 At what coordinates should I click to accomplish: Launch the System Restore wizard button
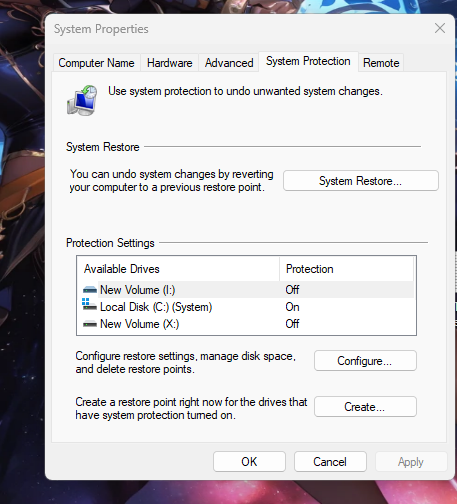[x=361, y=181]
